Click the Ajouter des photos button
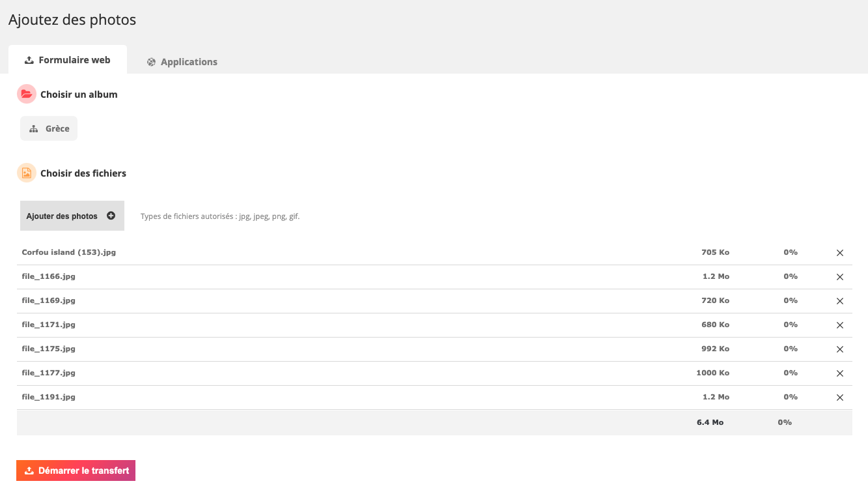This screenshot has width=868, height=492. coord(72,216)
